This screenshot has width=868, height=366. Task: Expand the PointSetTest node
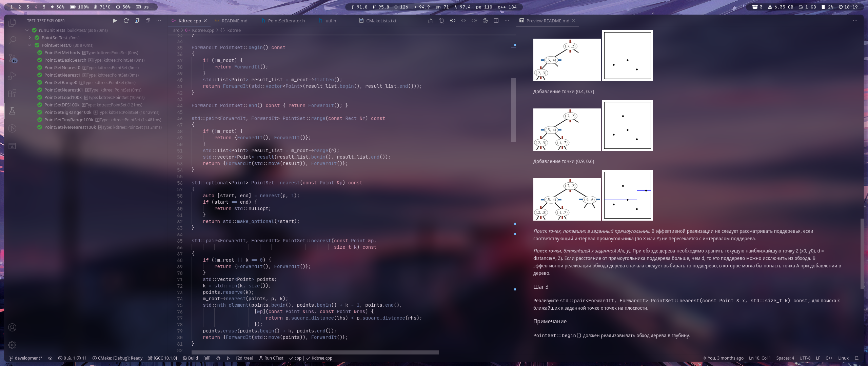pos(29,38)
